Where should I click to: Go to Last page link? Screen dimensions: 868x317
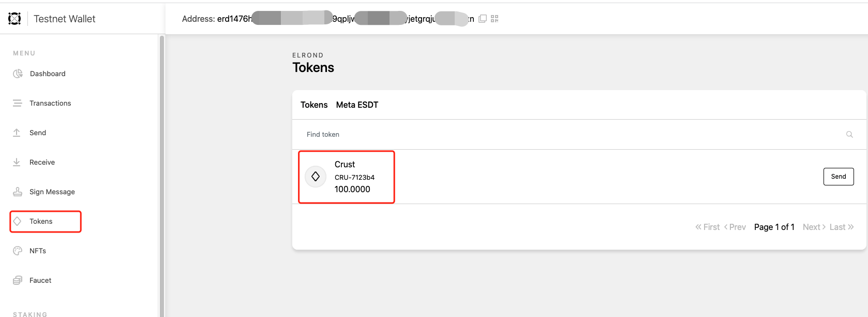click(842, 227)
